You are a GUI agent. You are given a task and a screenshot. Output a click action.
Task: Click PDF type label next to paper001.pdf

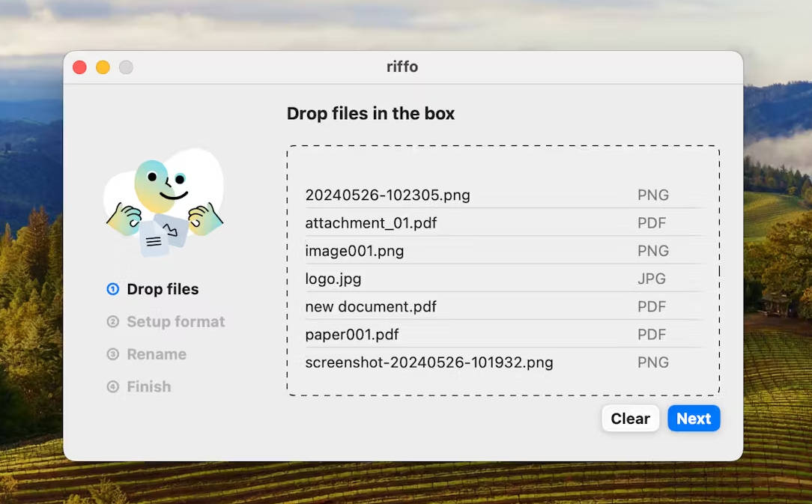point(652,335)
